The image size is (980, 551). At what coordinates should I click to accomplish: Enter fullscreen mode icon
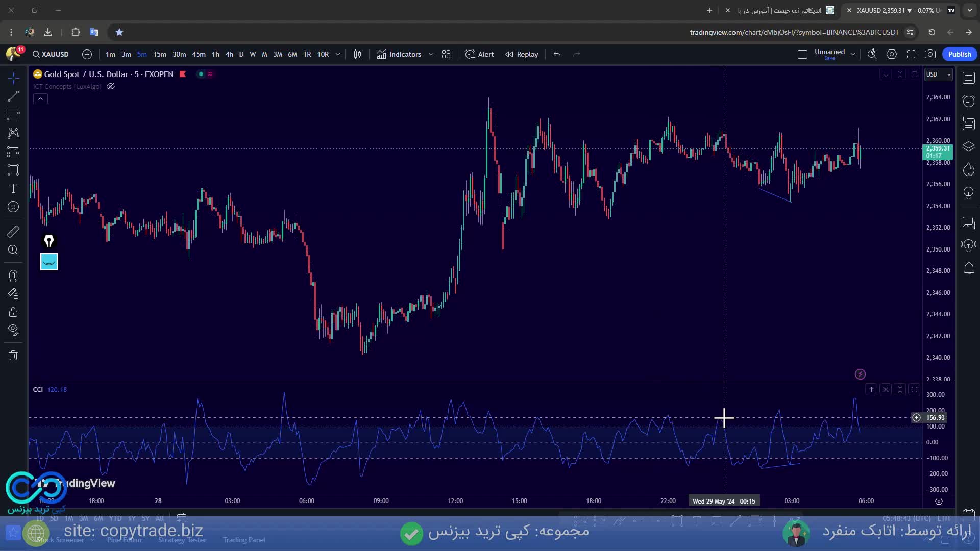tap(911, 54)
